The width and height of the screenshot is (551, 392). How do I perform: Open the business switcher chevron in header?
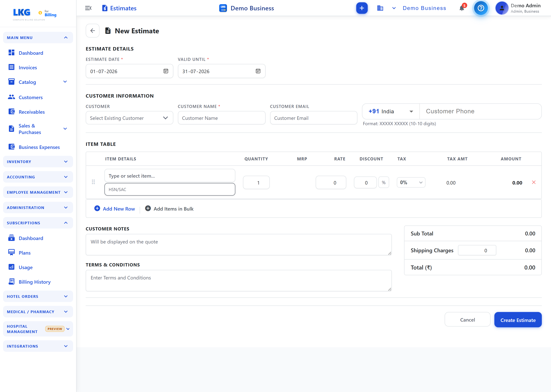[394, 8]
